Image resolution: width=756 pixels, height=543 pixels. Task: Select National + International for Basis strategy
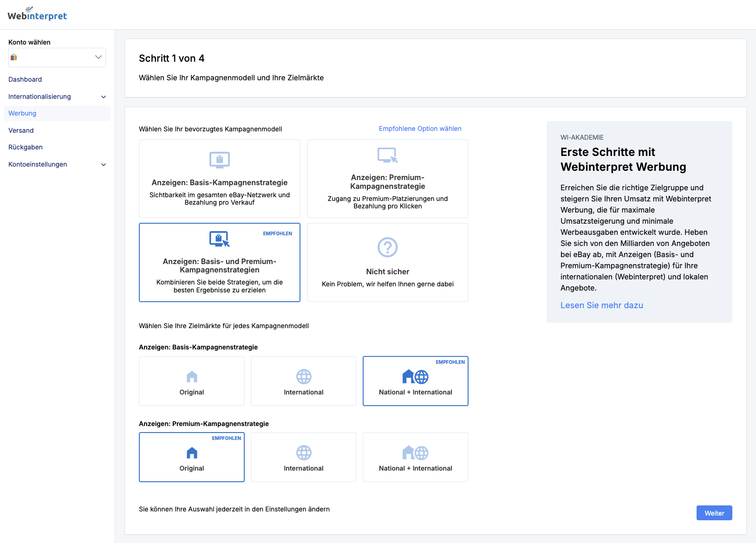[x=416, y=381]
